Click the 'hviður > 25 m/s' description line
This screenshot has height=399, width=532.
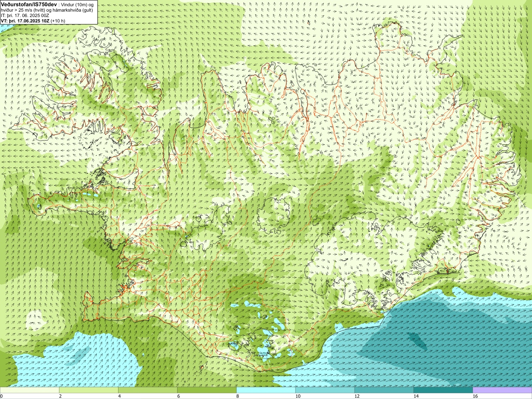[47, 10]
